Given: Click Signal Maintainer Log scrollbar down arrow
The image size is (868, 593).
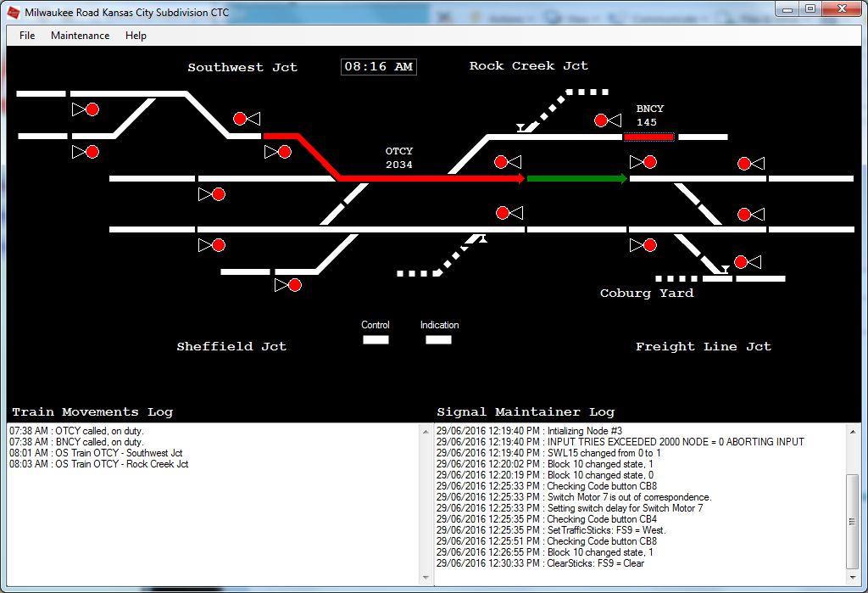Looking at the screenshot, I should pos(853,578).
